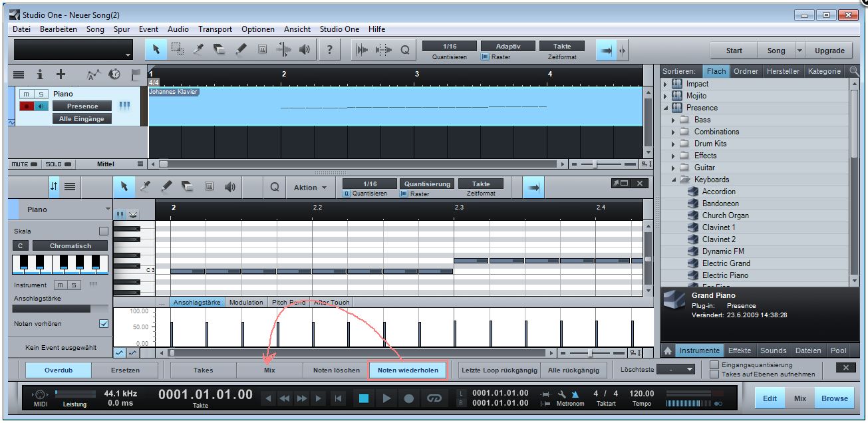Enable the Skala checkbox

pos(103,231)
